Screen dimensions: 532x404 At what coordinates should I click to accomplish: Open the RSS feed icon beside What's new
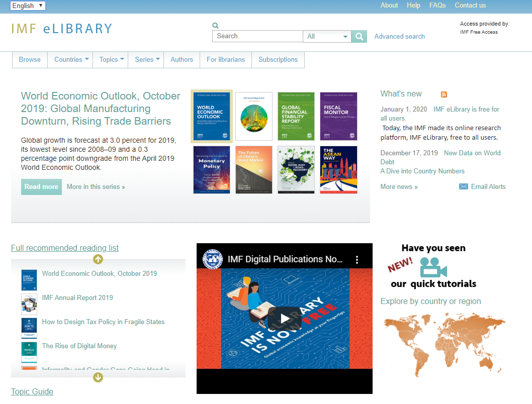pyautogui.click(x=444, y=94)
